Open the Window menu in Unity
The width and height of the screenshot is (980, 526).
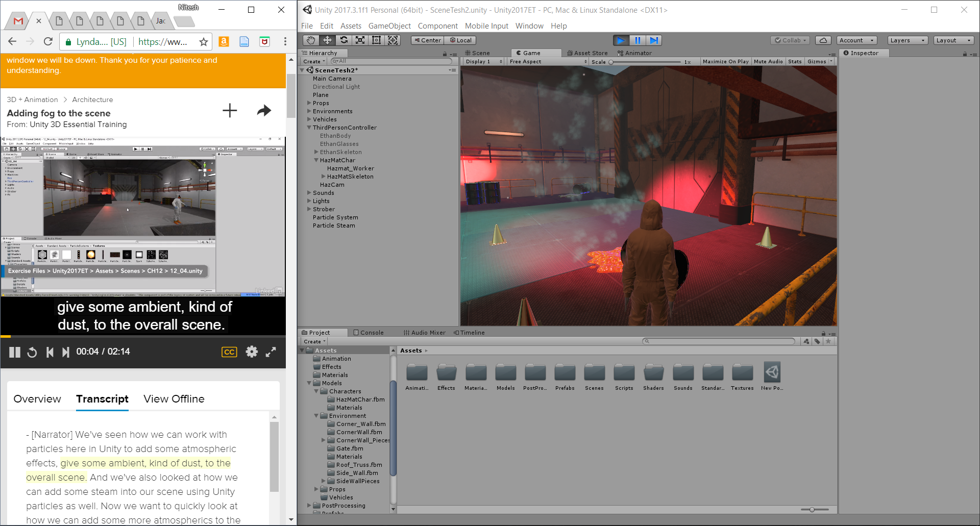pos(529,26)
